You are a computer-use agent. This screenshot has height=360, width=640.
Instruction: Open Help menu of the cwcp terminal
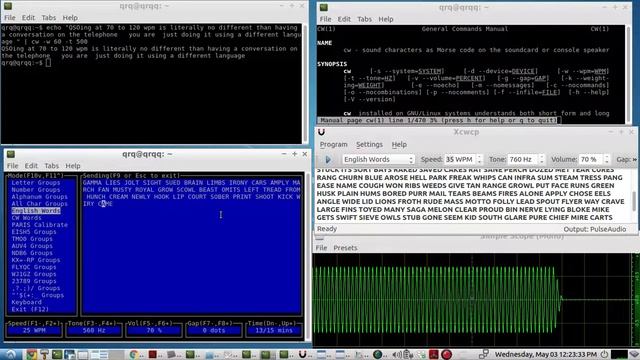(73, 166)
